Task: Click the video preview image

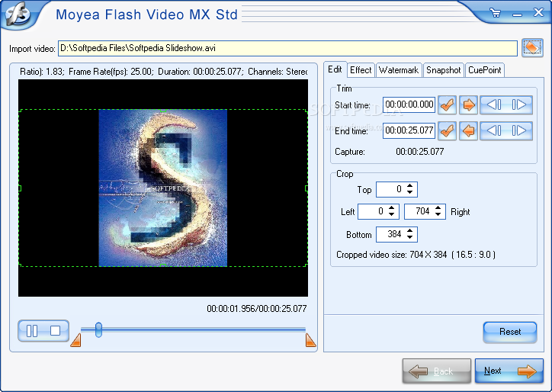Action: [x=162, y=188]
